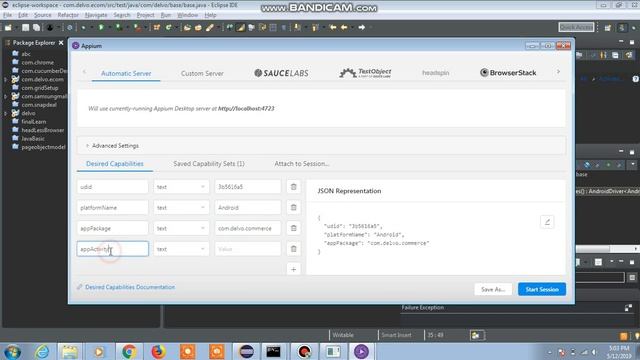Click the Save As button
This screenshot has width=640, height=360.
pyautogui.click(x=493, y=289)
